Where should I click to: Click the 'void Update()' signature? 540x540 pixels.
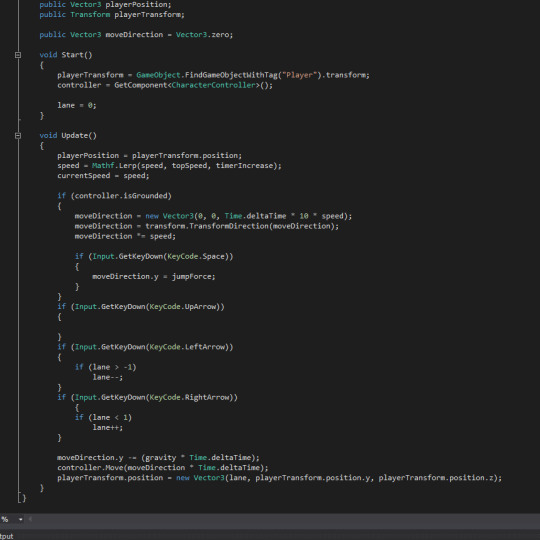click(x=68, y=135)
